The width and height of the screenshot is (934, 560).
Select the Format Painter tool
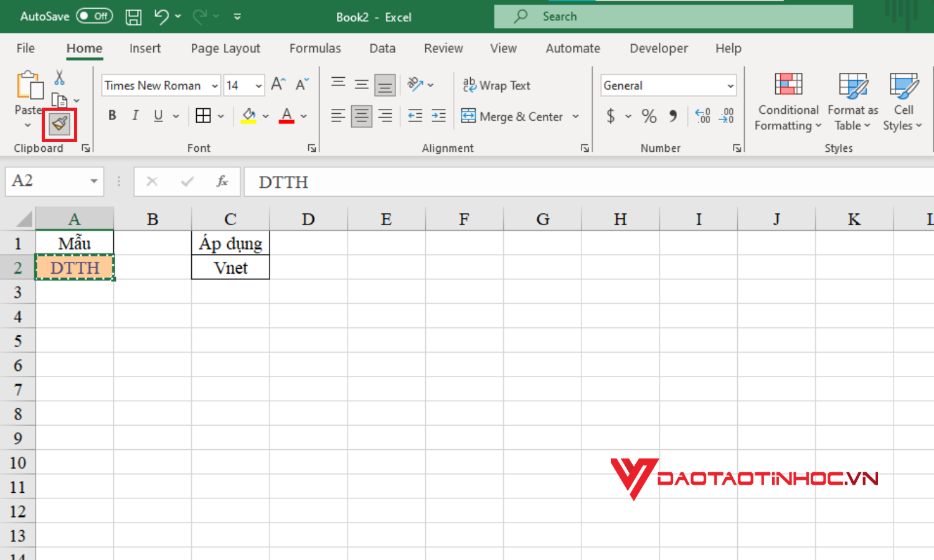click(59, 124)
